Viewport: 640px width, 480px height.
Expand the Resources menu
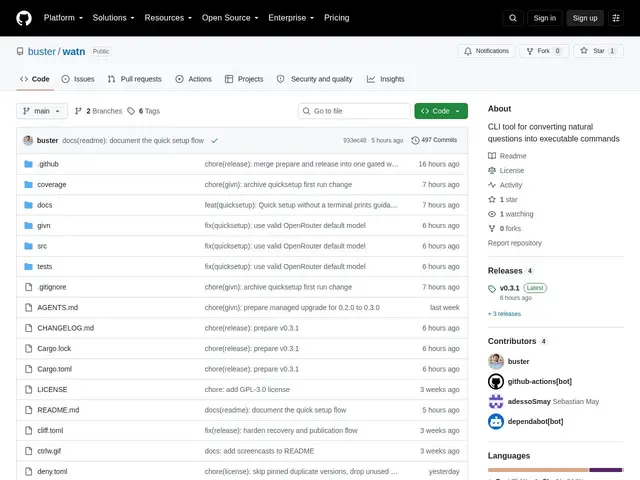click(x=168, y=18)
